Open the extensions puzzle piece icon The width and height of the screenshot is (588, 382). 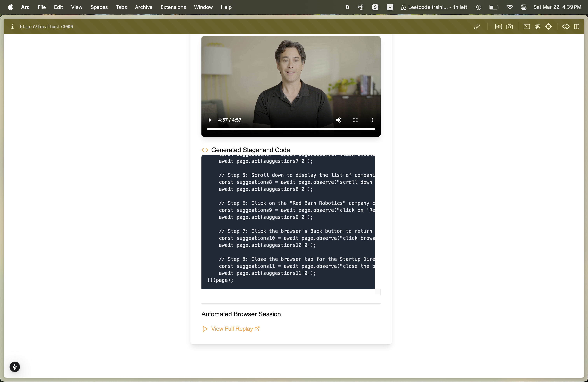(x=565, y=27)
